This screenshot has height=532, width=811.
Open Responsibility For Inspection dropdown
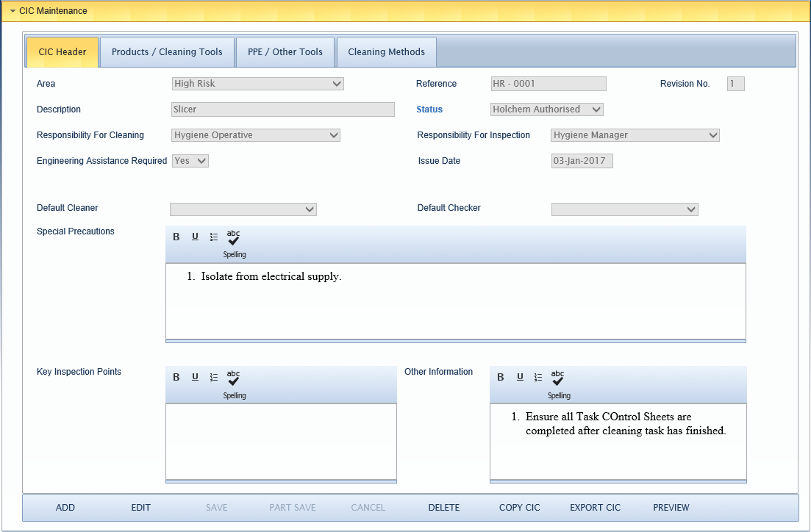click(635, 135)
